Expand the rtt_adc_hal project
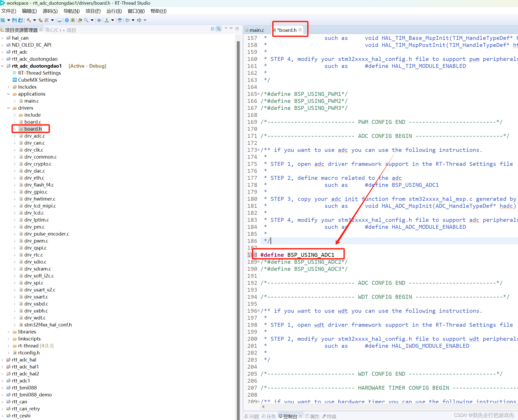This screenshot has height=420, width=518. (2, 360)
